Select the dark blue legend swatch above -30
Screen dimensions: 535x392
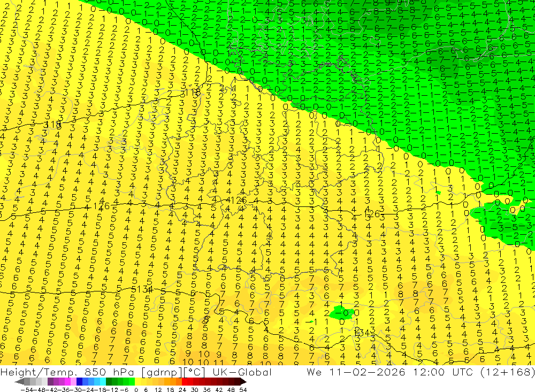(x=80, y=382)
